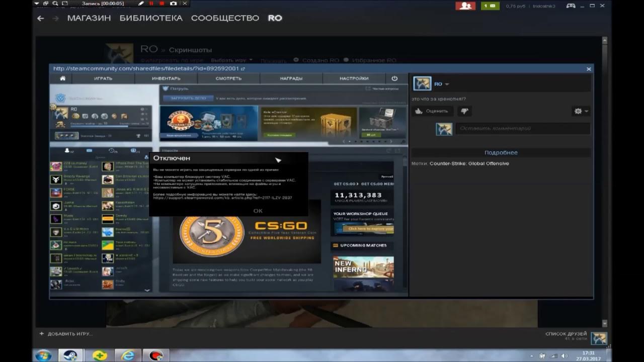Viewport: 644px width, 362px height.
Task: Click the 5 year veteran coin image
Action: (x=212, y=232)
